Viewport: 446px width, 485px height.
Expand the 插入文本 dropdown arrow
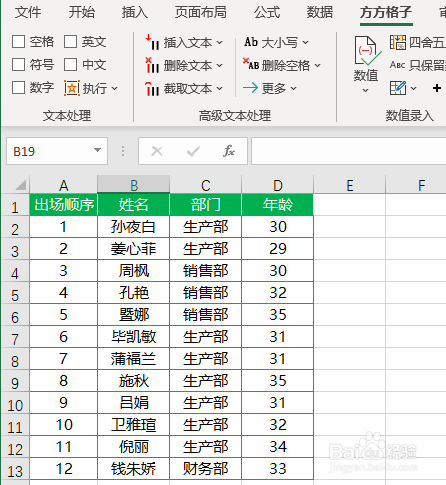[x=219, y=43]
